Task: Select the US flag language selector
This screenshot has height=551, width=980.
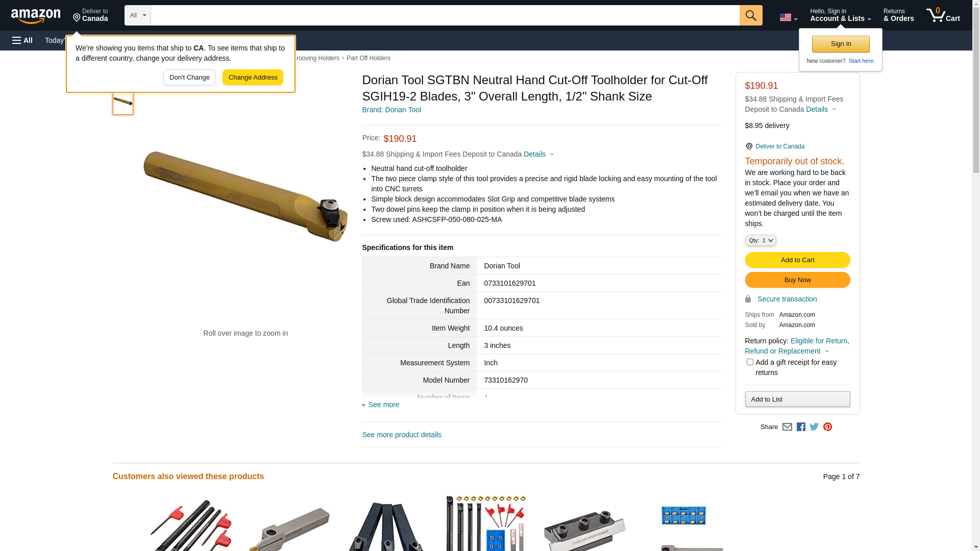Action: (x=789, y=17)
